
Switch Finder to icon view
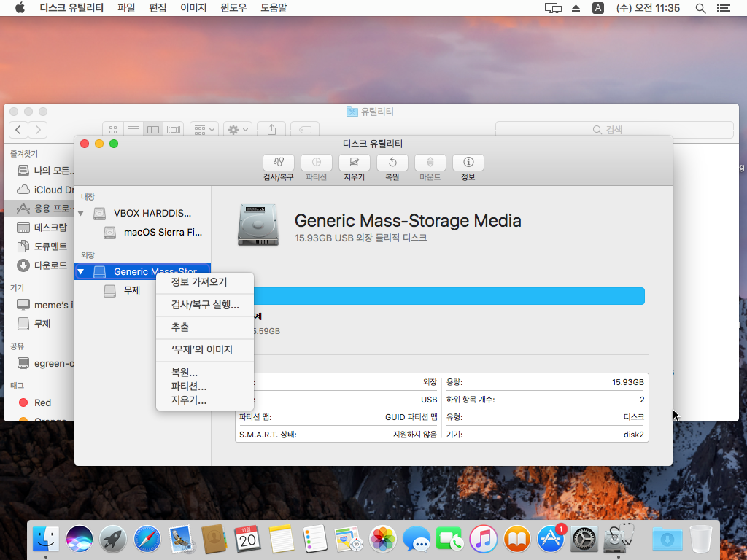(x=113, y=130)
